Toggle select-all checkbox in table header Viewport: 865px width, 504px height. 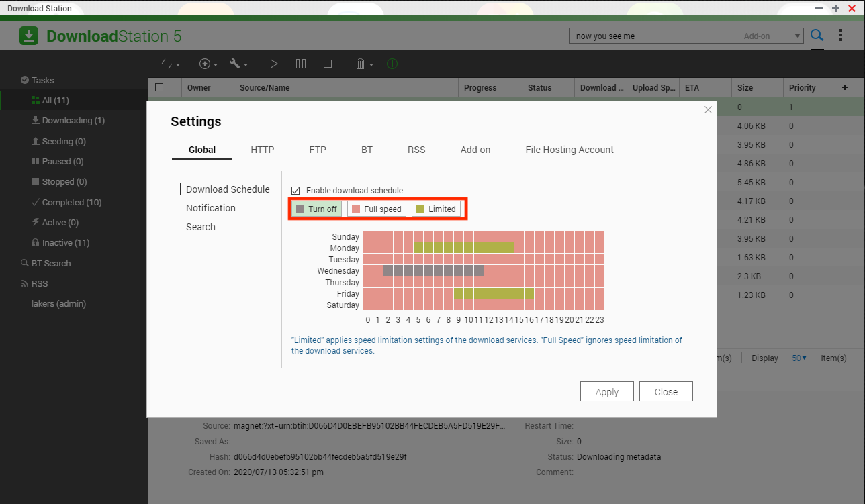159,87
